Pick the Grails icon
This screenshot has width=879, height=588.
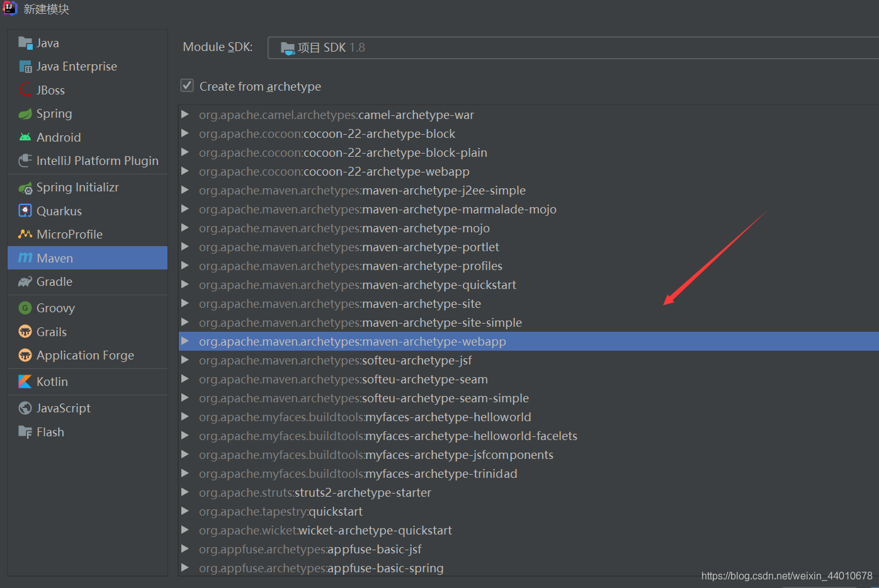click(x=25, y=332)
